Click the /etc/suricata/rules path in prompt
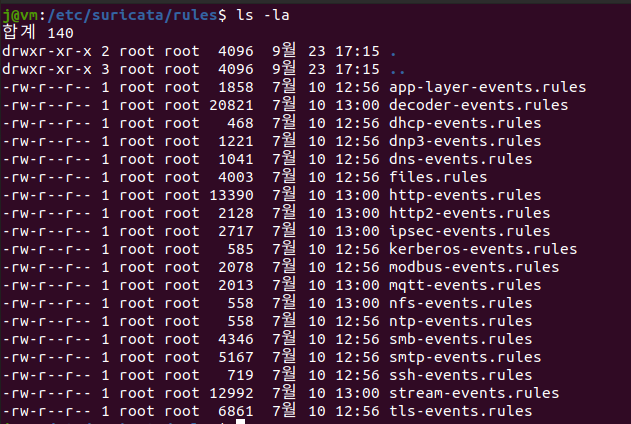This screenshot has height=424, width=631. pos(132,15)
